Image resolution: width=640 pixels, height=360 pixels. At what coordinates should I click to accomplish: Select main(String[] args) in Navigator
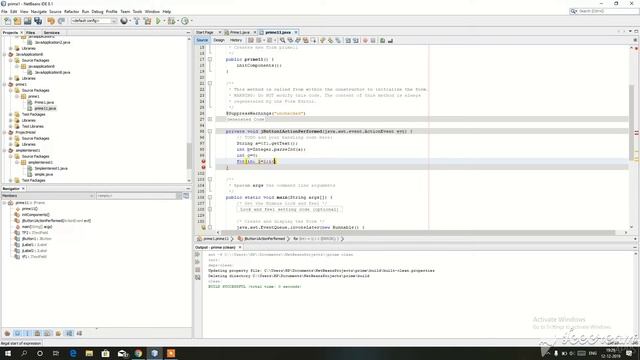pyautogui.click(x=37, y=227)
